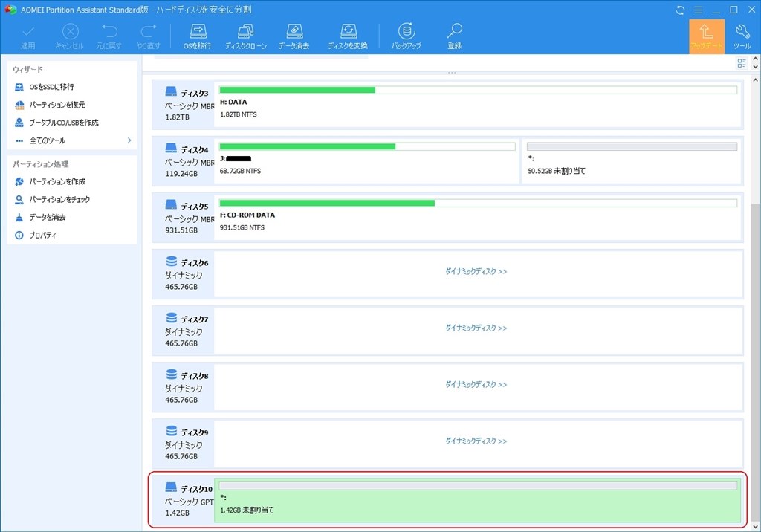Select the ディスク6 dynamic disk header
This screenshot has width=761, height=532.
184,274
